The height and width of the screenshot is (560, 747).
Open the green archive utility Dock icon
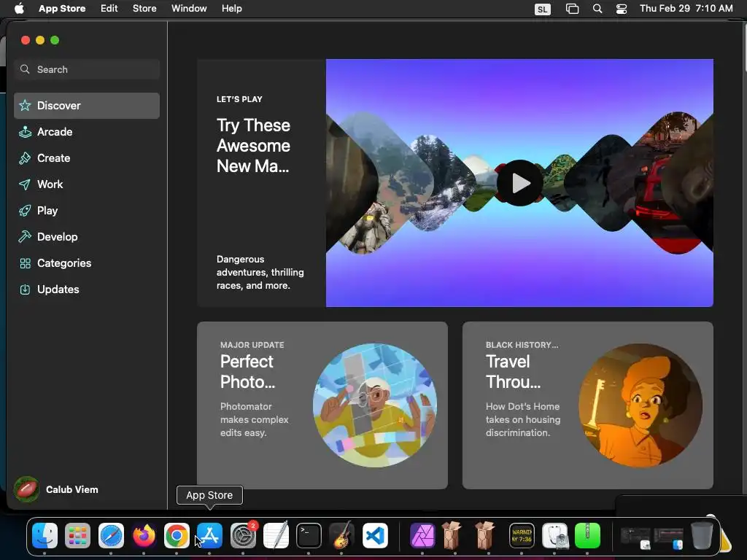tap(587, 536)
